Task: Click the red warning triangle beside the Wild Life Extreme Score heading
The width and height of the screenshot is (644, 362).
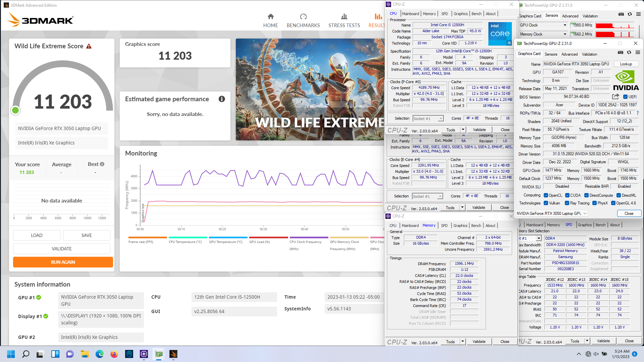Action: [89, 46]
